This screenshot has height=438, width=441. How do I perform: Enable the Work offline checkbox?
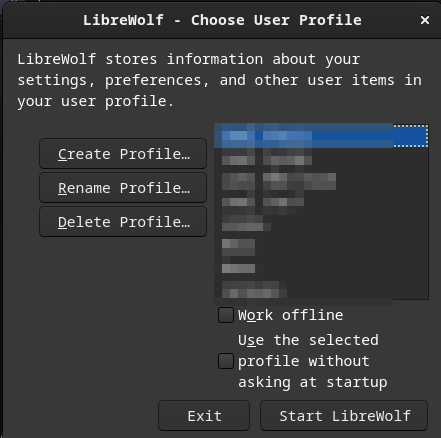tap(226, 315)
